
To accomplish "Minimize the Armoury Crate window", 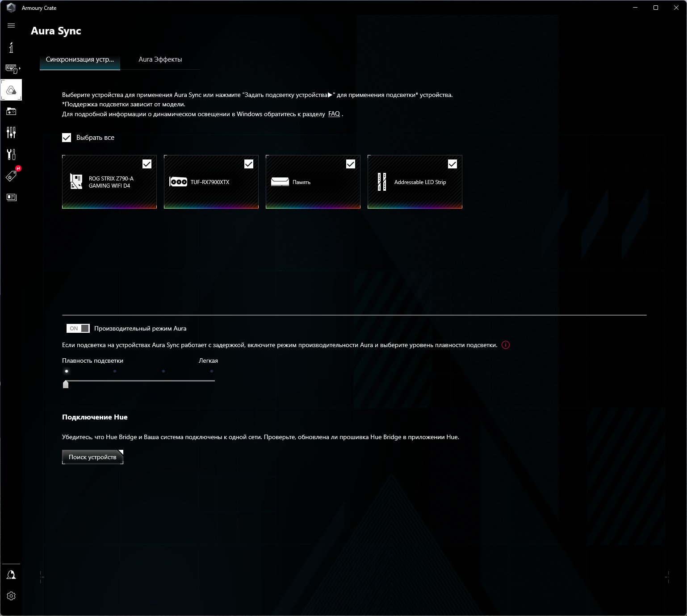I will (x=635, y=8).
